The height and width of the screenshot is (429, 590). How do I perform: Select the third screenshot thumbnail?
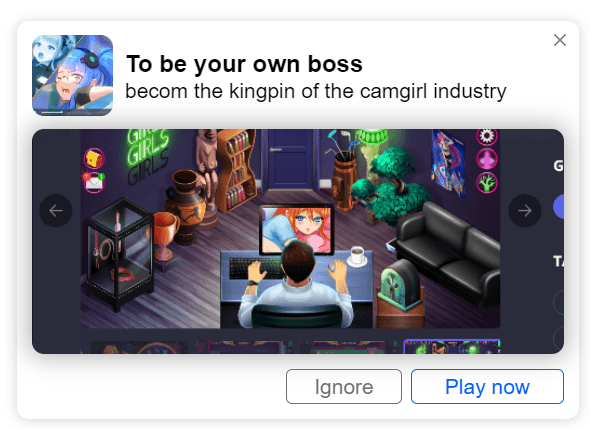pyautogui.click(x=348, y=347)
